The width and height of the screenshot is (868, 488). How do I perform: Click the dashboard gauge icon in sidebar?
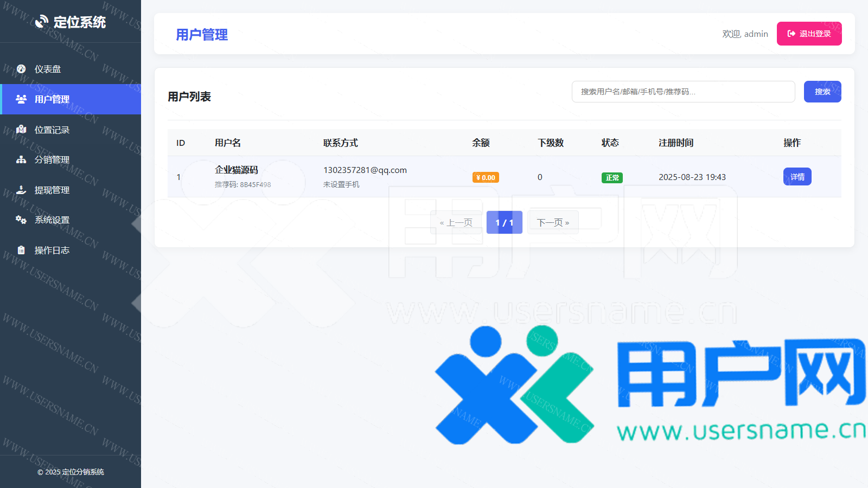[x=21, y=69]
